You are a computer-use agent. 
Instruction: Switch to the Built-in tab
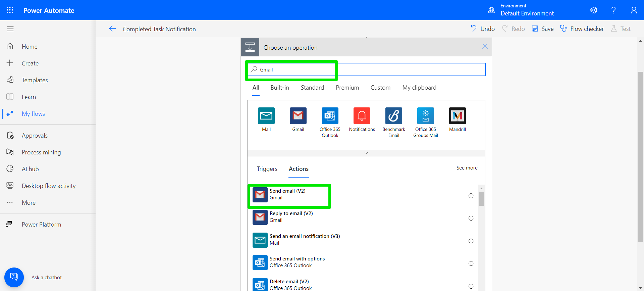[280, 88]
